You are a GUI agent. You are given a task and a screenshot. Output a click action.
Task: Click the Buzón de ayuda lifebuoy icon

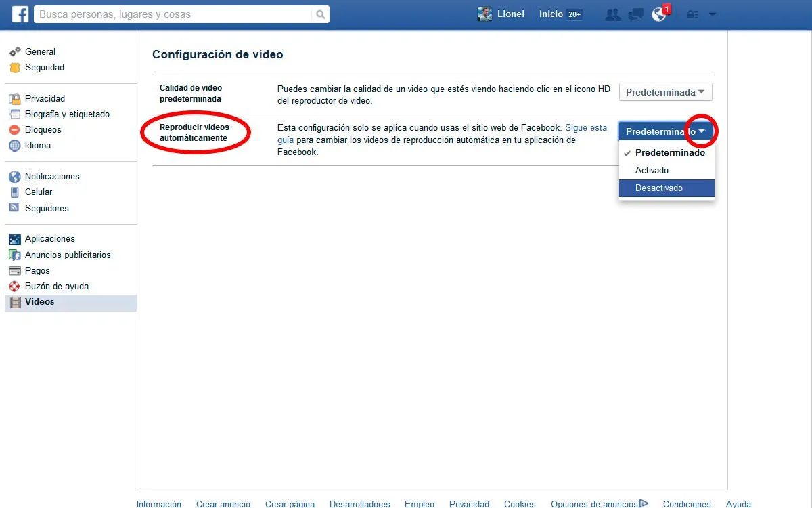(15, 286)
